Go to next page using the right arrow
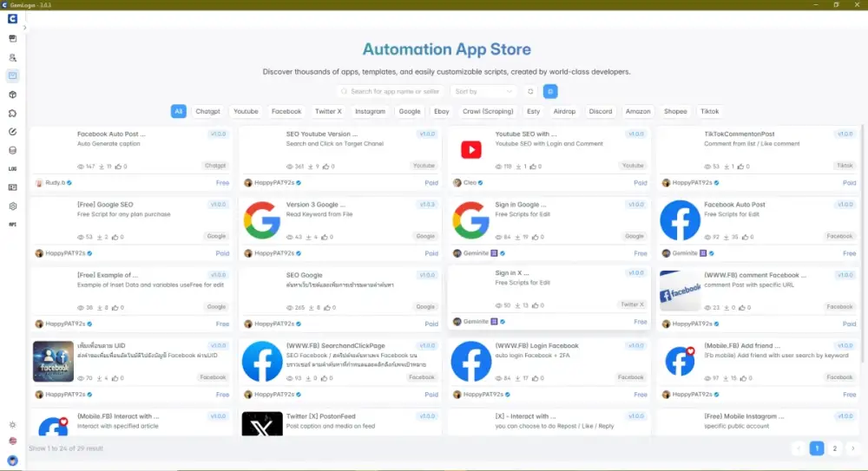 852,448
